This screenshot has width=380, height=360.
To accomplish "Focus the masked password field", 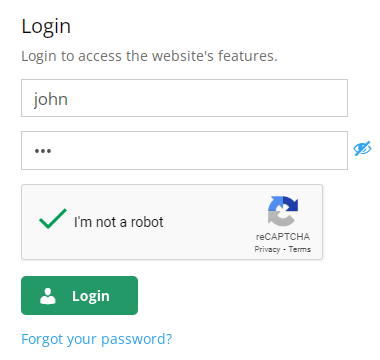I will point(184,150).
